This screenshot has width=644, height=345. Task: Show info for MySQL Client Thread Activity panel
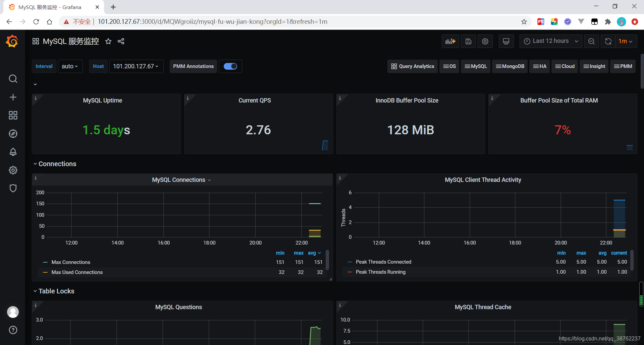pyautogui.click(x=340, y=178)
